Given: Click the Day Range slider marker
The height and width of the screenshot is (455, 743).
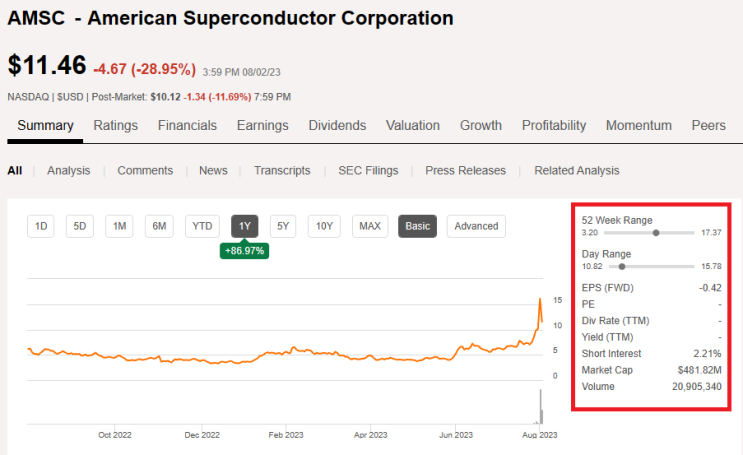Looking at the screenshot, I should tap(622, 266).
